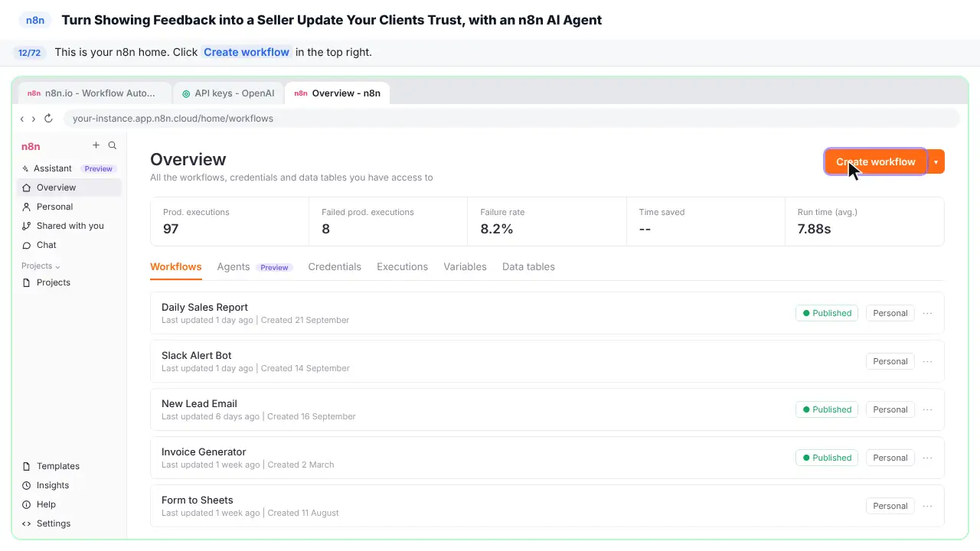Click the browser forward arrow
This screenshot has height=551, width=980.
tap(34, 119)
